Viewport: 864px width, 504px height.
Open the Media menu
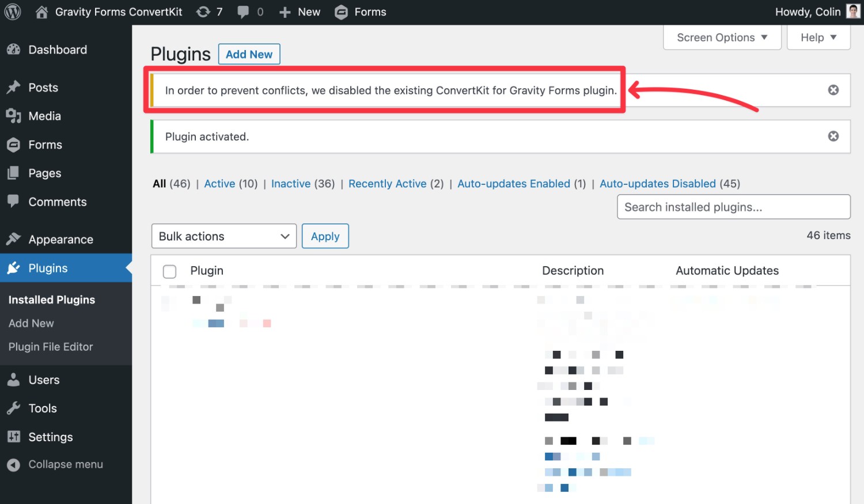44,116
